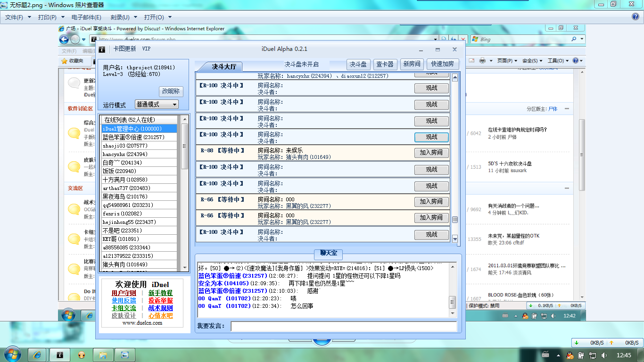Image resolution: width=644 pixels, height=362 pixels.
Task: Open 皮肤设计 link
Action: click(124, 316)
